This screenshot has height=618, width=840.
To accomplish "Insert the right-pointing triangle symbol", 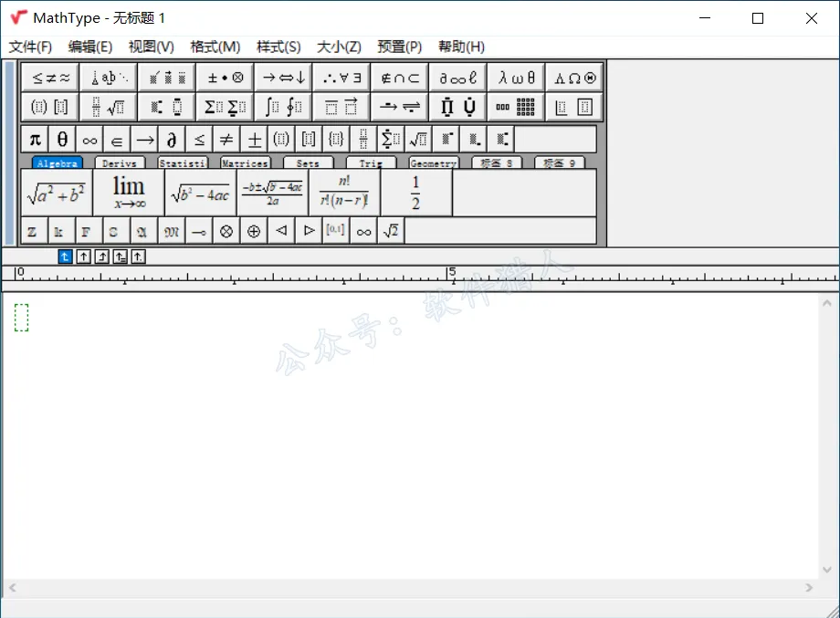I will point(309,231).
